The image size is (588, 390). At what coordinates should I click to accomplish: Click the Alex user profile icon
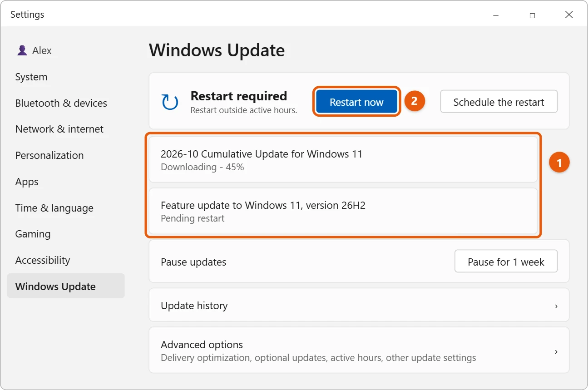pyautogui.click(x=22, y=50)
